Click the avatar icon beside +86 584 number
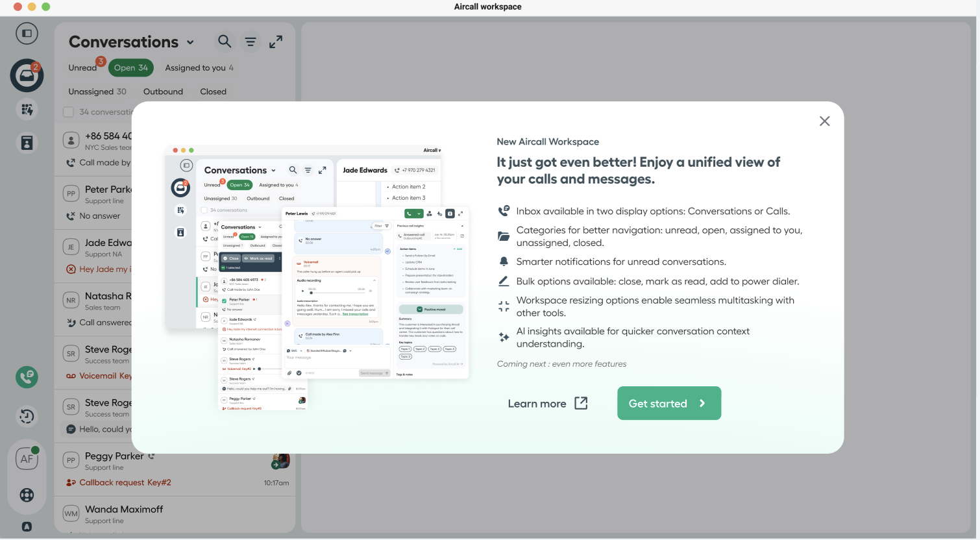The image size is (980, 540). (71, 140)
